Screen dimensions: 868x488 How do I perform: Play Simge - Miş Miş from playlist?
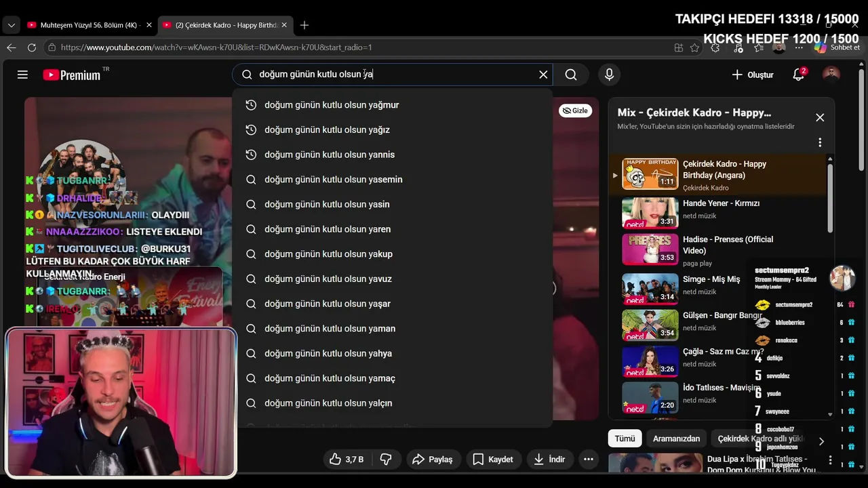pyautogui.click(x=717, y=288)
